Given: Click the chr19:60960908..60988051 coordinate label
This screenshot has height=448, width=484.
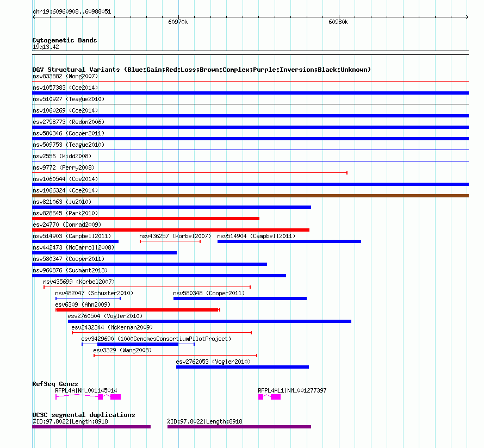Looking at the screenshot, I should [72, 11].
